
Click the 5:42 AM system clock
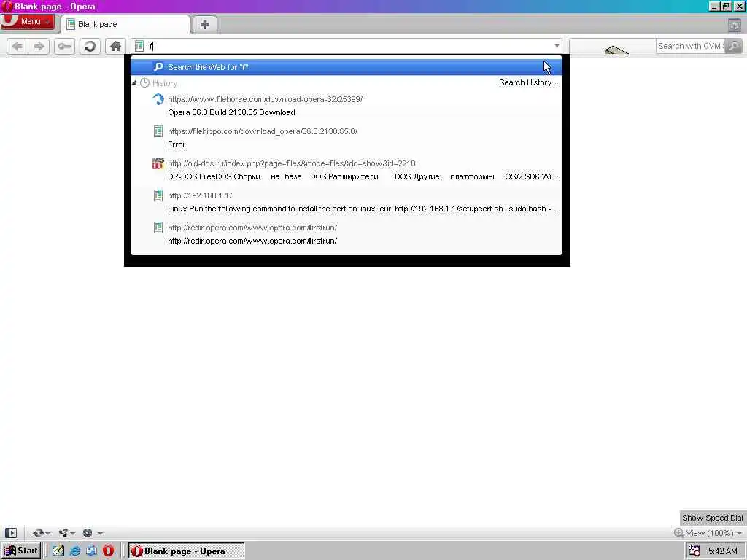[723, 551]
